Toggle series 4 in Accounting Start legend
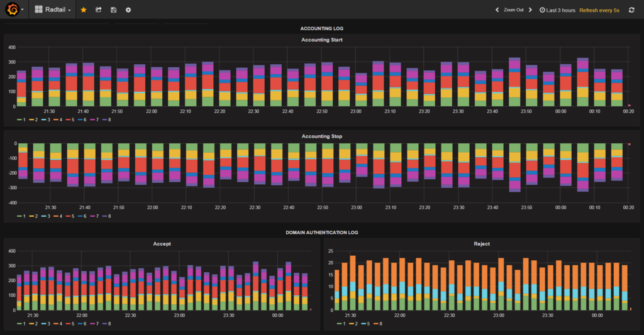 pos(58,120)
